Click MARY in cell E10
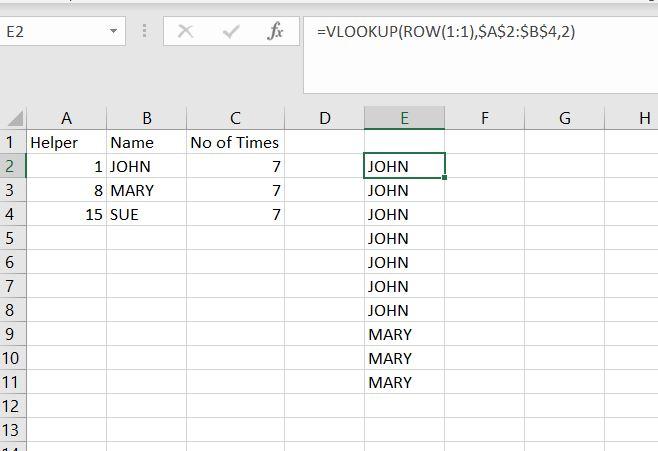This screenshot has width=658, height=451. [x=404, y=358]
